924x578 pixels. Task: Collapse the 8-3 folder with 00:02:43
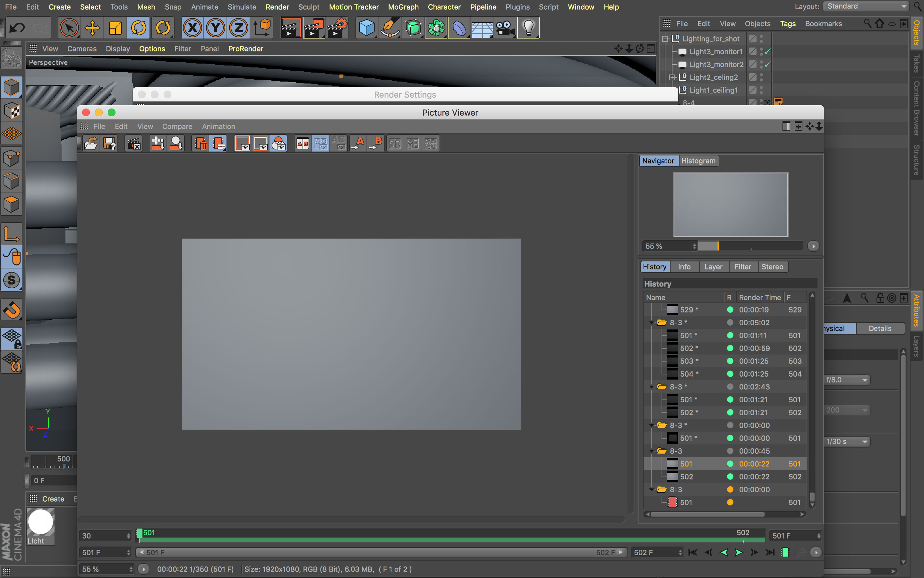pyautogui.click(x=651, y=387)
